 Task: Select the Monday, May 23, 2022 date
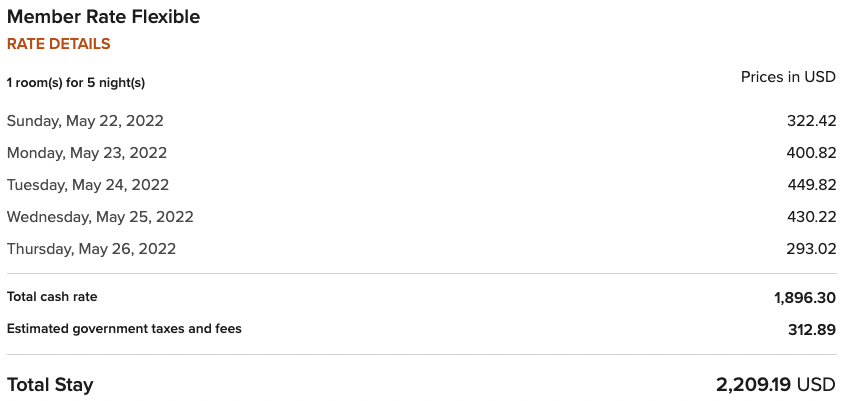87,153
